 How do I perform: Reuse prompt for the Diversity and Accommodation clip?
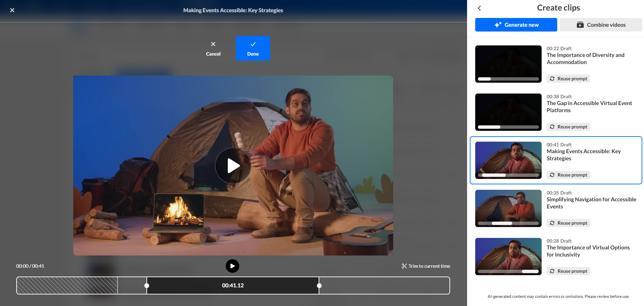tap(568, 79)
